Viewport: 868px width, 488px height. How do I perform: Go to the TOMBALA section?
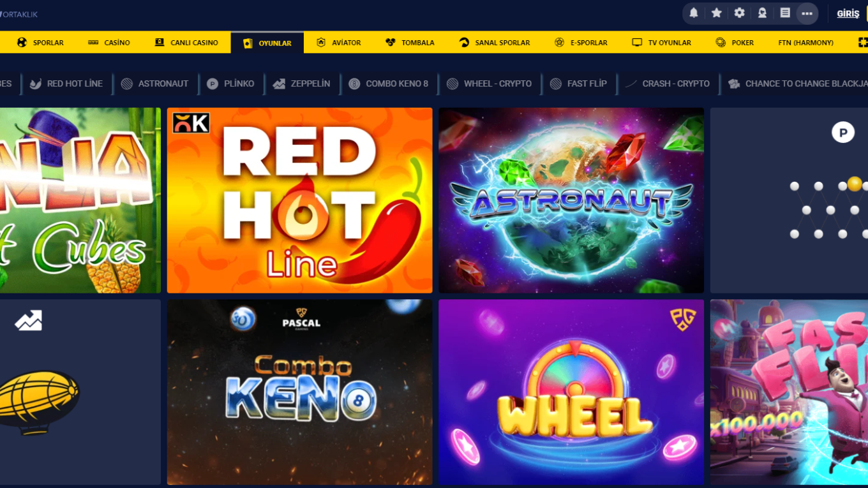click(x=410, y=42)
